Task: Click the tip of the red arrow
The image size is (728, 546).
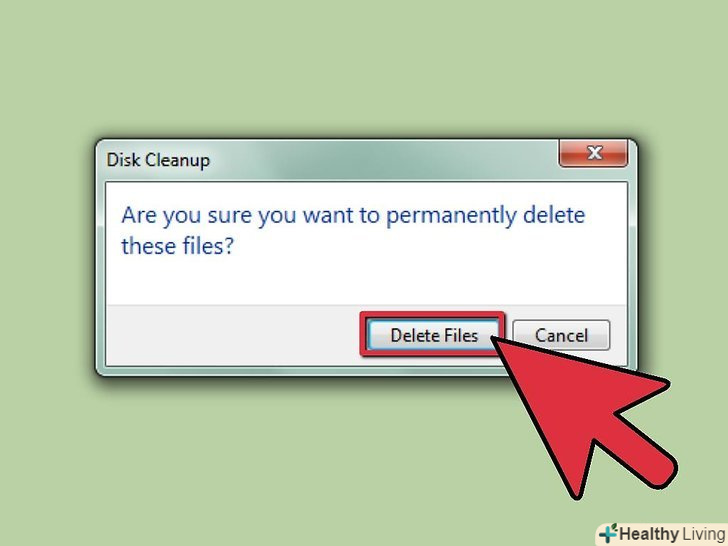Action: [x=494, y=339]
